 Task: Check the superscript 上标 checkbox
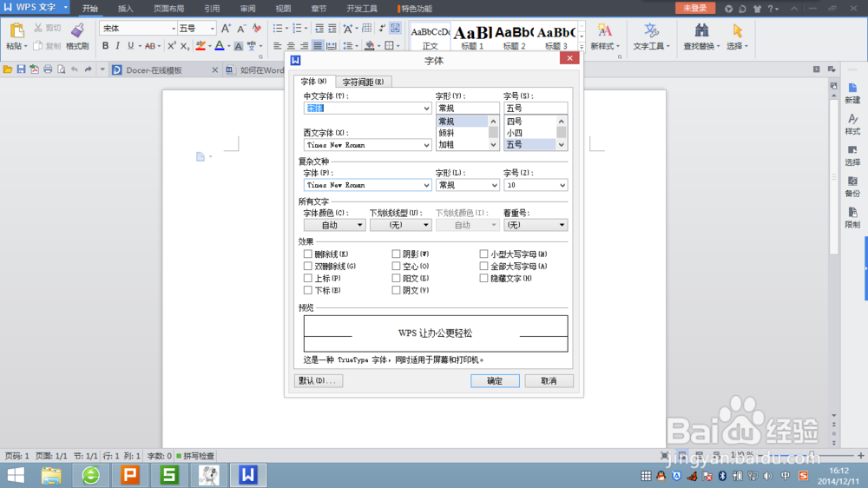point(308,278)
